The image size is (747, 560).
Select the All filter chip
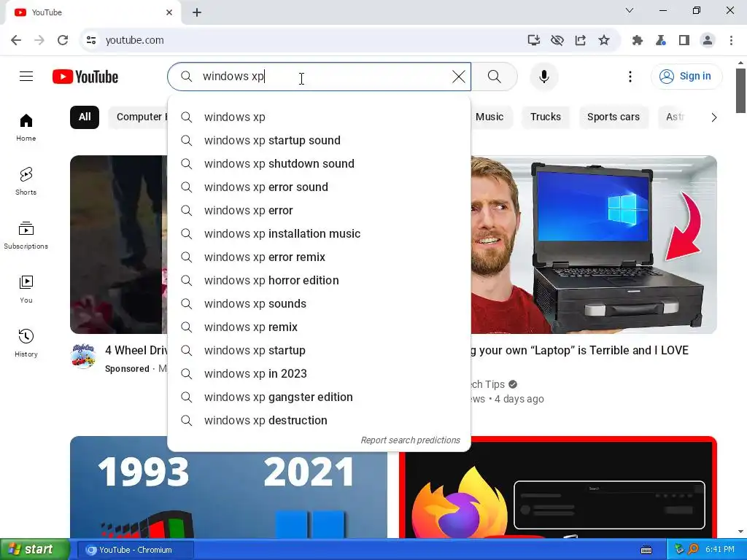click(85, 117)
